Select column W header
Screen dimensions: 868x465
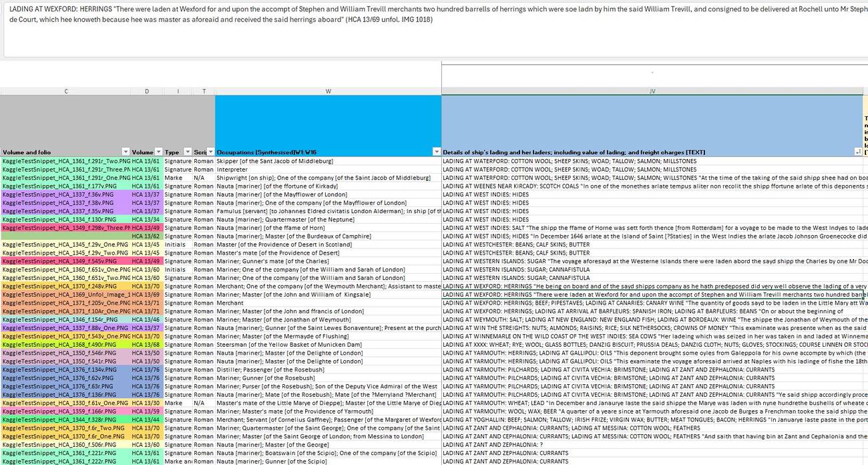(x=328, y=92)
